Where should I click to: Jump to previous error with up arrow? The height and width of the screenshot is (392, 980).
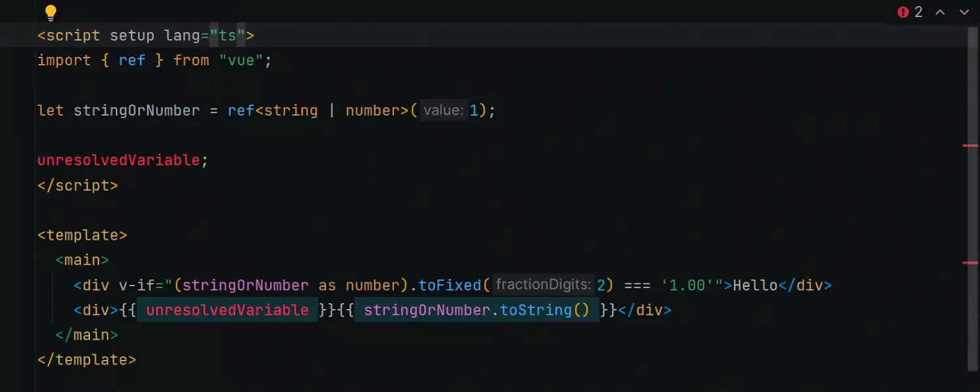(940, 12)
